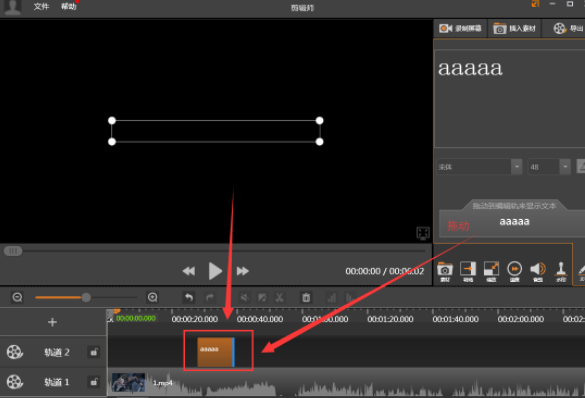Click the 插入素材 insert material button
This screenshot has width=585, height=398.
pyautogui.click(x=514, y=28)
